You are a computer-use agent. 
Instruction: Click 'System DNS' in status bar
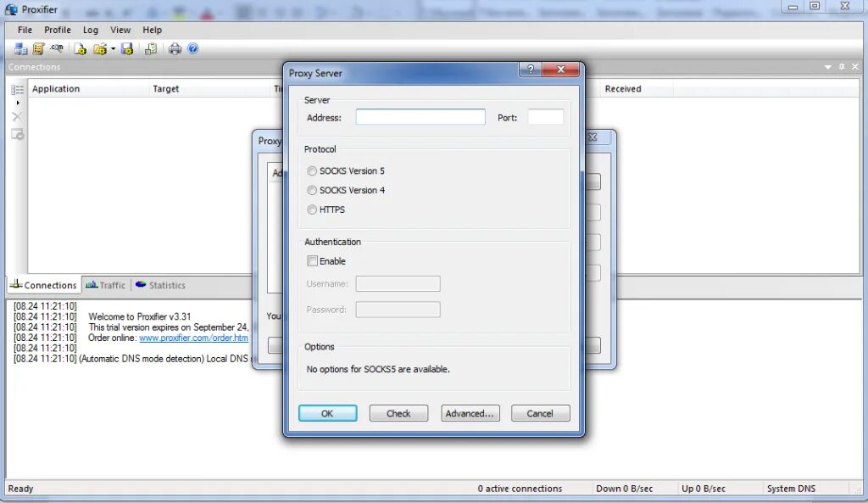791,489
